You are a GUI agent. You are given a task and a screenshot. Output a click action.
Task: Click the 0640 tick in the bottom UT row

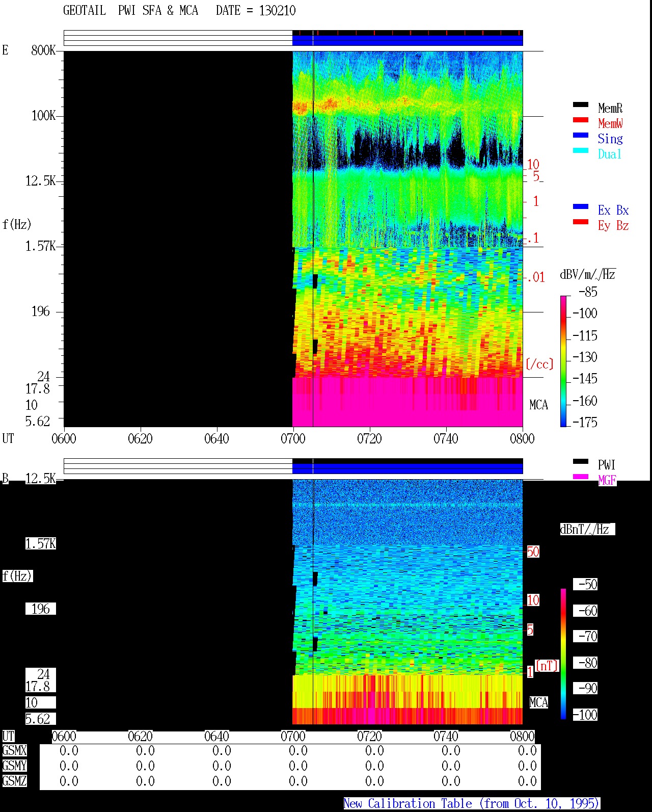click(216, 736)
